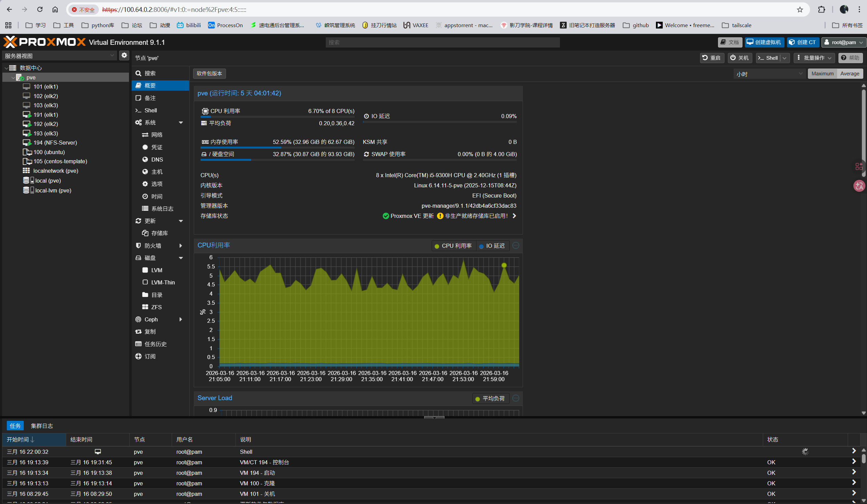The width and height of the screenshot is (867, 504).
Task: Toggle CPU 利用率 series in chart legend
Action: click(x=453, y=246)
